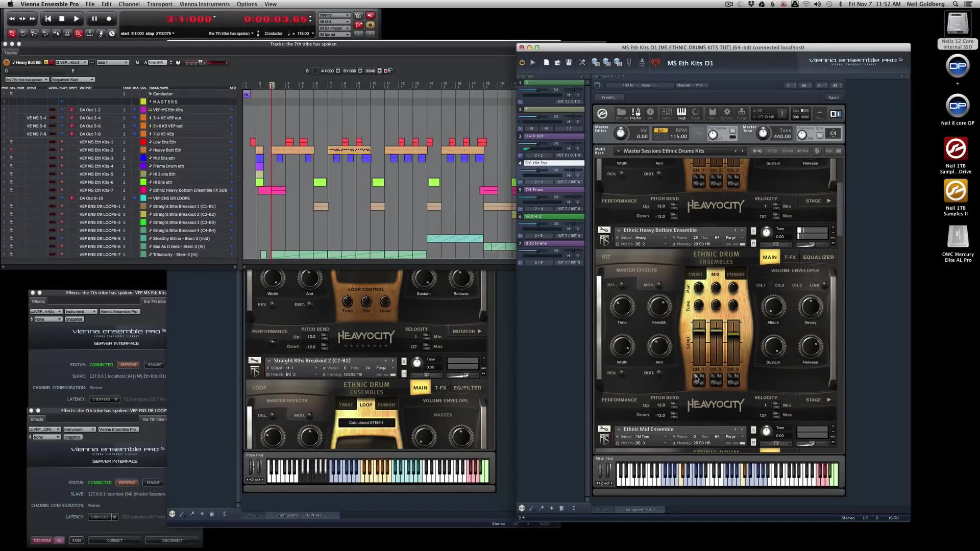Screen dimensions: 980x551
Task: Toggle the MOD. master effect LED
Action: [x=659, y=285]
